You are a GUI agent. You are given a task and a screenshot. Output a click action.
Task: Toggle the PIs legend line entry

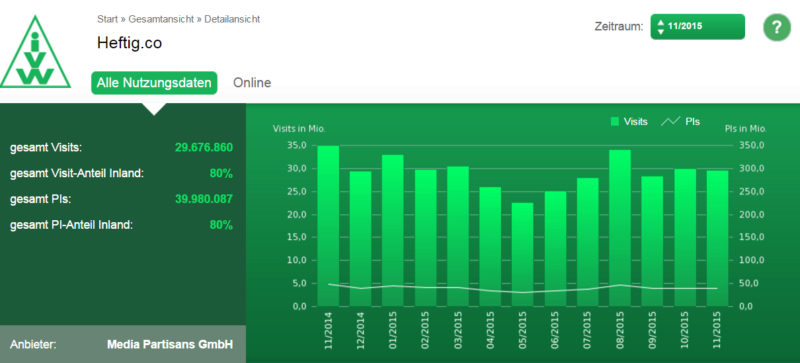coord(681,122)
